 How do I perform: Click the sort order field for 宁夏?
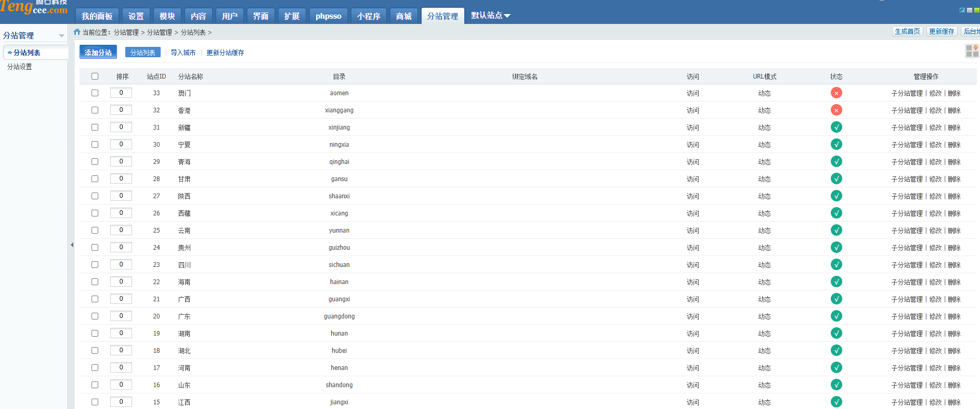click(121, 145)
